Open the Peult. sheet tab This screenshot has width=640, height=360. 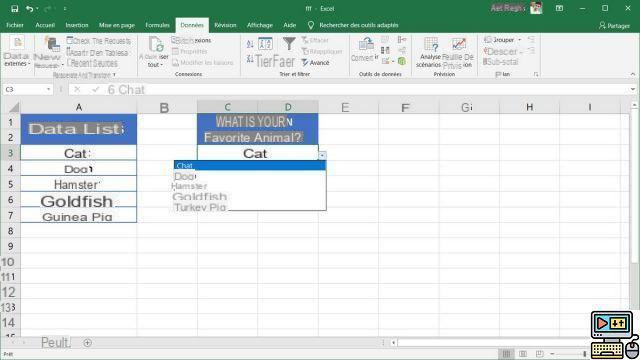[x=56, y=343]
